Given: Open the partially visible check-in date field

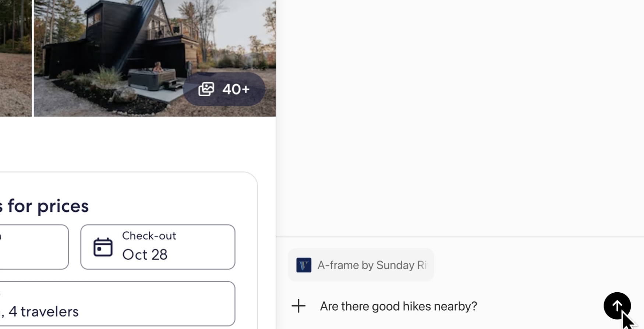Looking at the screenshot, I should click(x=34, y=247).
